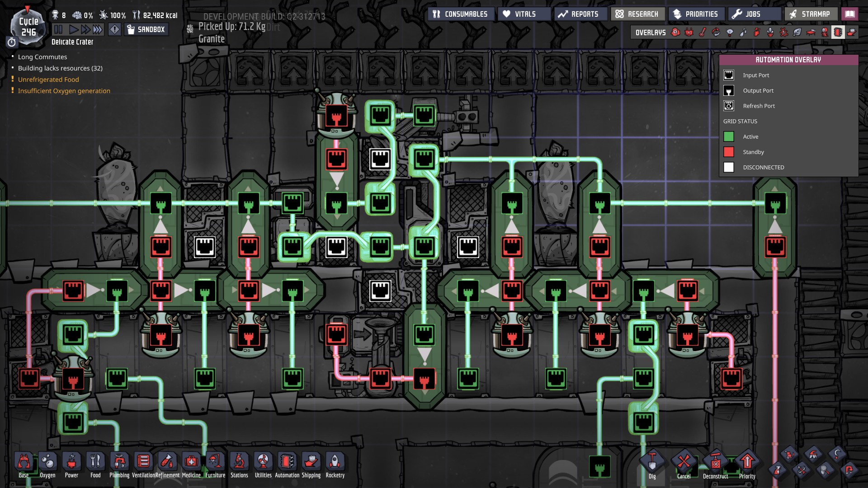
Task: Open the Food build category
Action: click(95, 465)
